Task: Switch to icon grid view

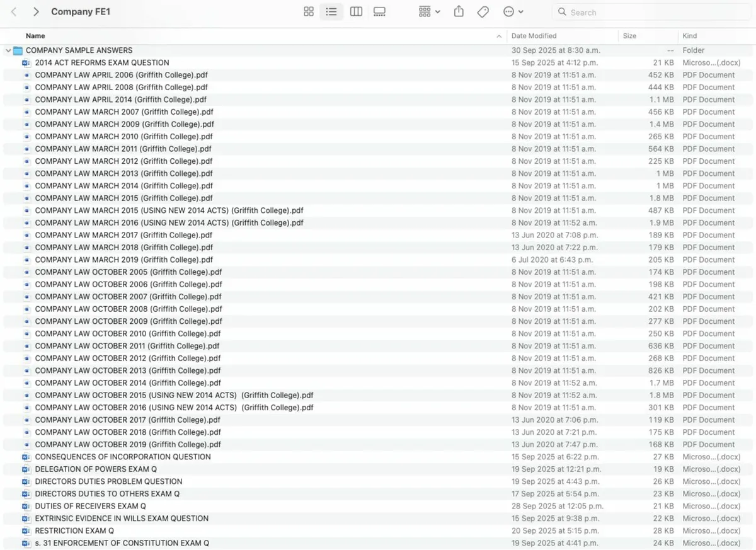Action: tap(309, 12)
